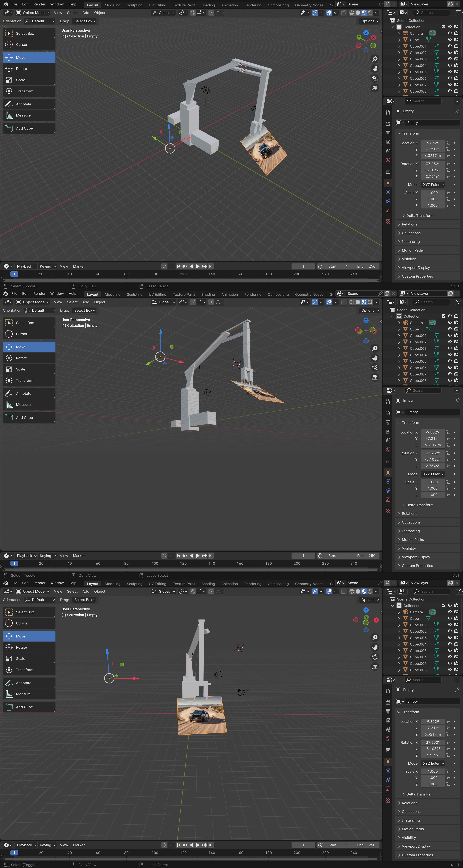Viewport: 463px width, 868px height.
Task: Click perspective/orthographic grid icon in top window
Action: click(375, 88)
